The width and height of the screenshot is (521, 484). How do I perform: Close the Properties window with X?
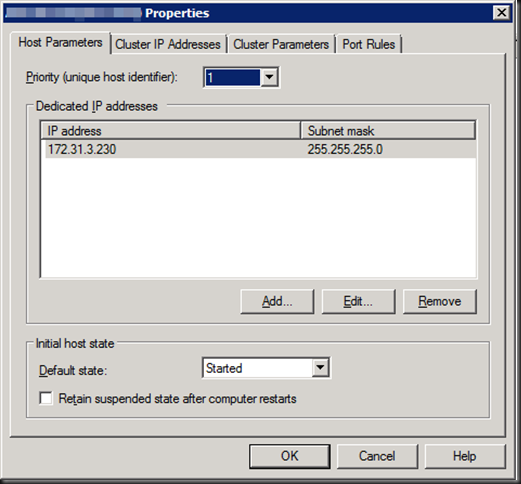click(502, 13)
